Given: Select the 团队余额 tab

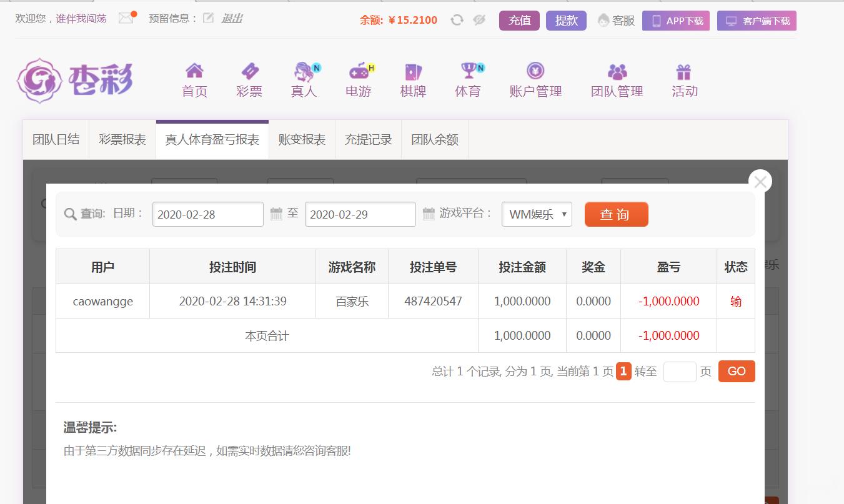Looking at the screenshot, I should pos(435,140).
